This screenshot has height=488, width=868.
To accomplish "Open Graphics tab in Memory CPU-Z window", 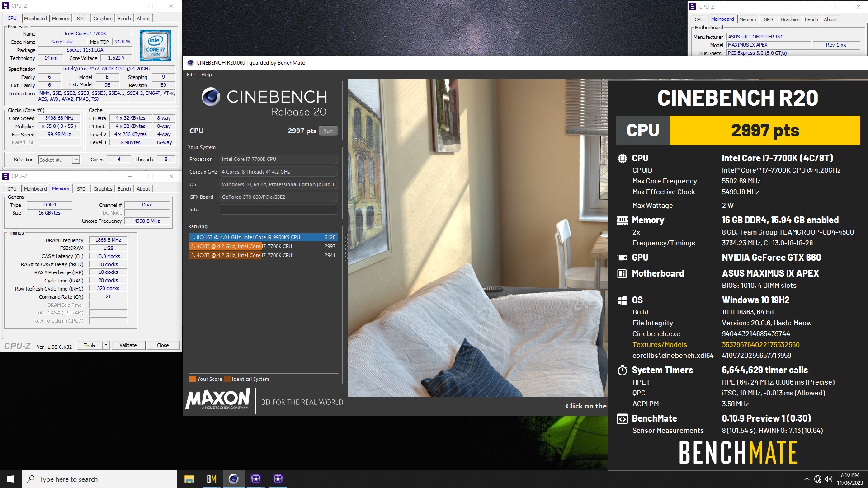I will [x=103, y=189].
